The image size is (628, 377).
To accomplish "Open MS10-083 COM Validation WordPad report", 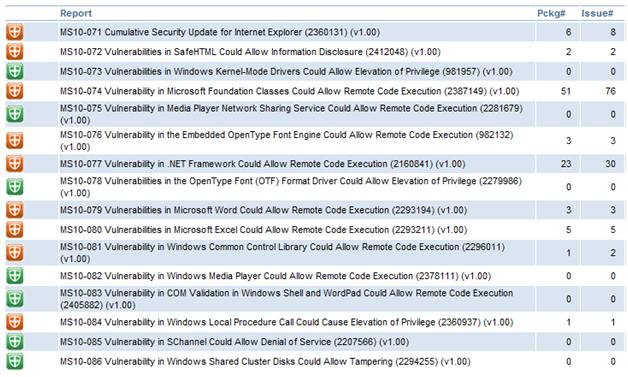I will pyautogui.click(x=286, y=299).
